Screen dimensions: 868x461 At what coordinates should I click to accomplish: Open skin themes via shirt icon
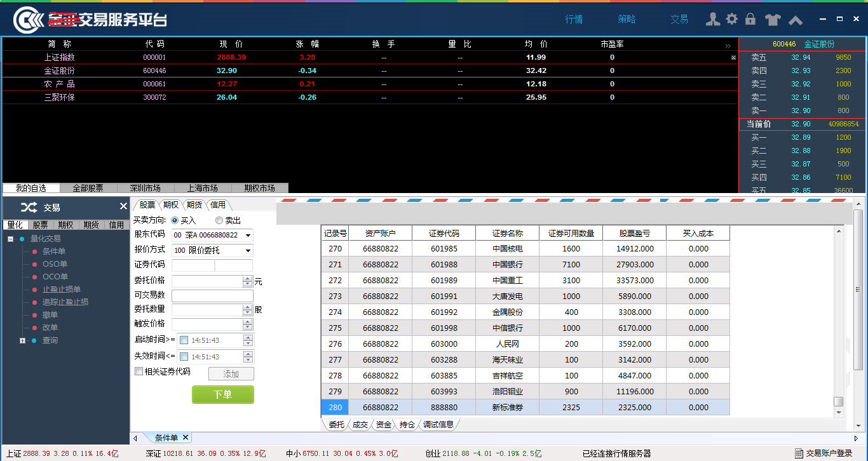(772, 20)
